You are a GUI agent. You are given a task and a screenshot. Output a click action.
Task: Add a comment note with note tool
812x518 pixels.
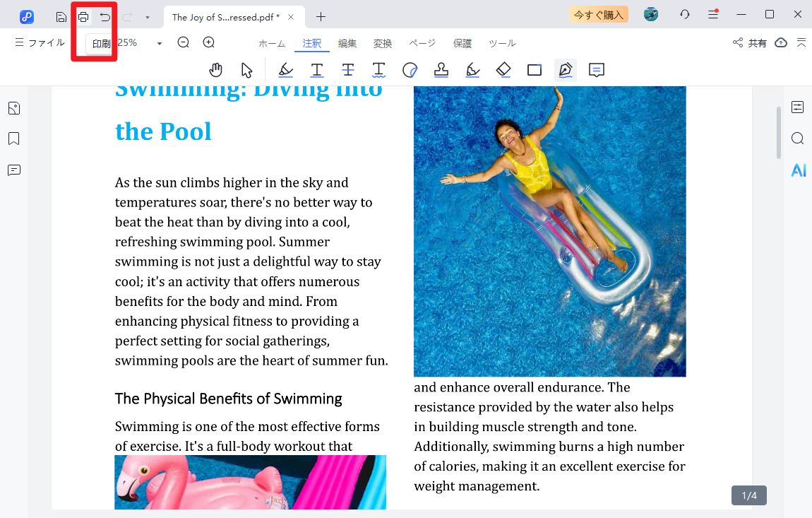597,70
